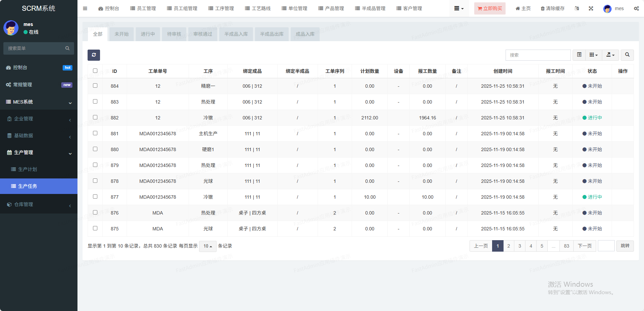Open the export data dropdown

pyautogui.click(x=610, y=55)
